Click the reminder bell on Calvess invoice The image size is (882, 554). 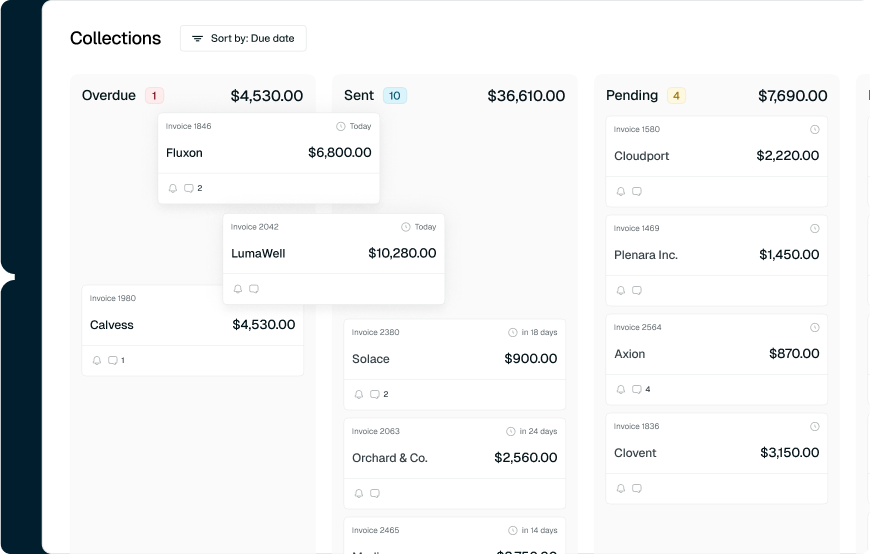pyautogui.click(x=97, y=360)
